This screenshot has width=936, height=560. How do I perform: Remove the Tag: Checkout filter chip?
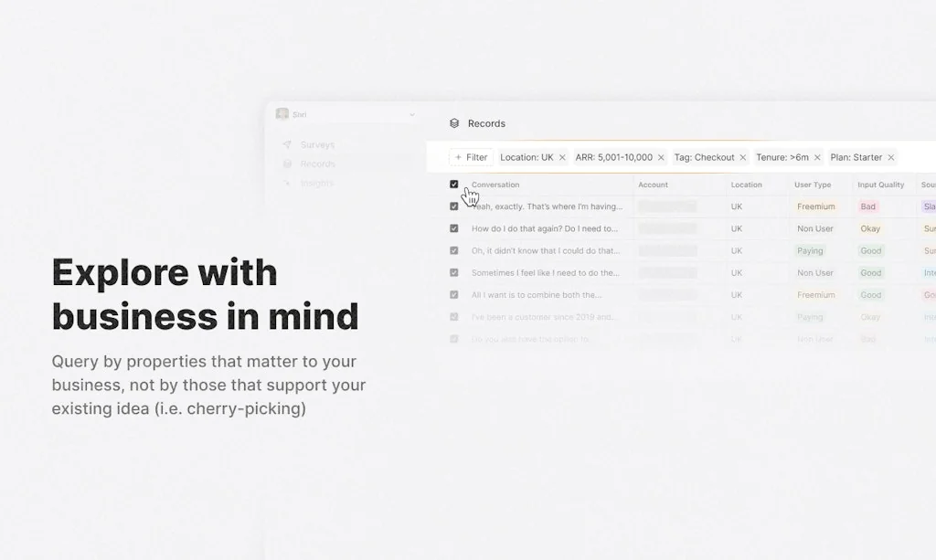point(743,156)
